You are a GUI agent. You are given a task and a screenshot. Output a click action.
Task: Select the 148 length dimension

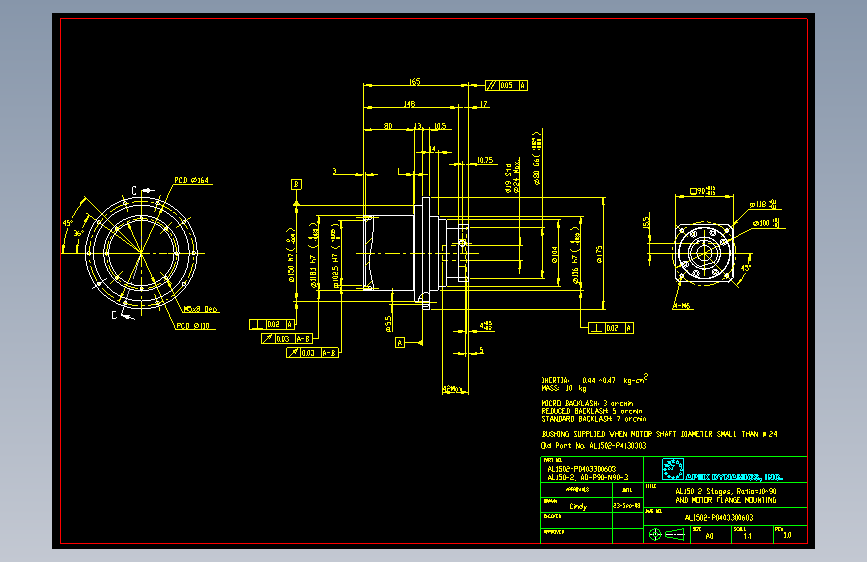(409, 104)
